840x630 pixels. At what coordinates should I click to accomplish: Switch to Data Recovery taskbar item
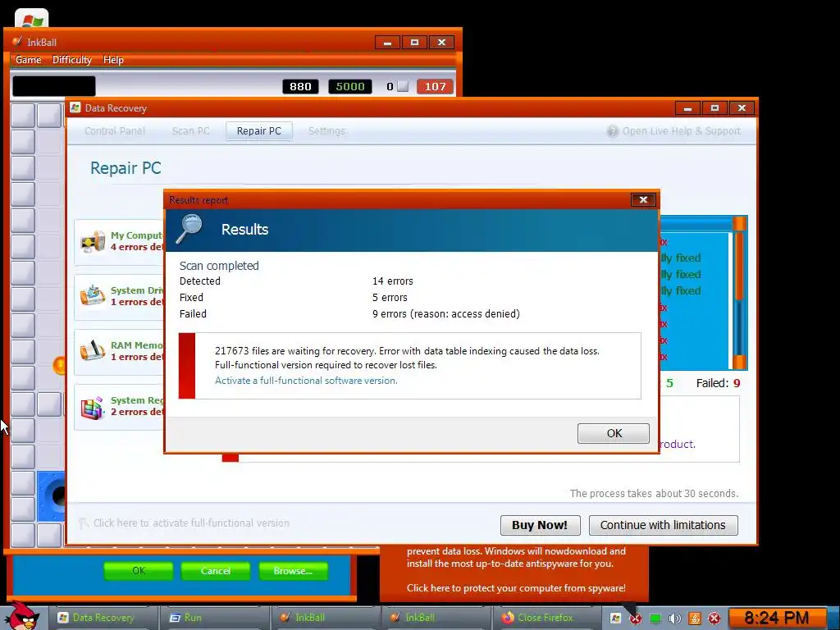click(103, 618)
